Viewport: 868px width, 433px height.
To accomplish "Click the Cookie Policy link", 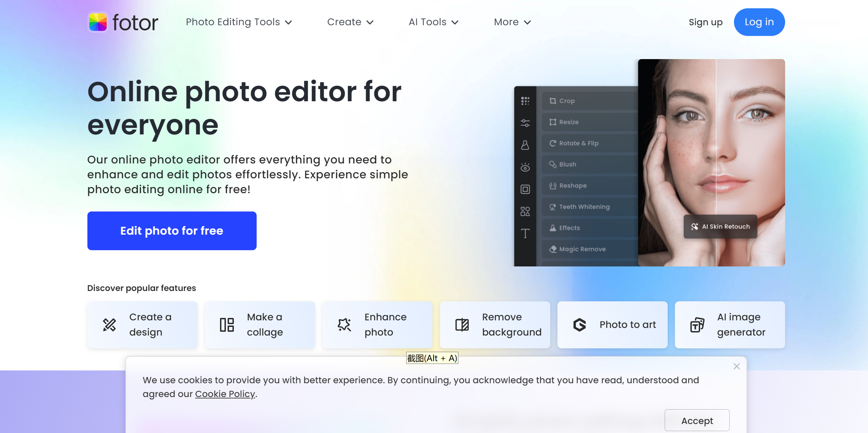I will tap(224, 394).
